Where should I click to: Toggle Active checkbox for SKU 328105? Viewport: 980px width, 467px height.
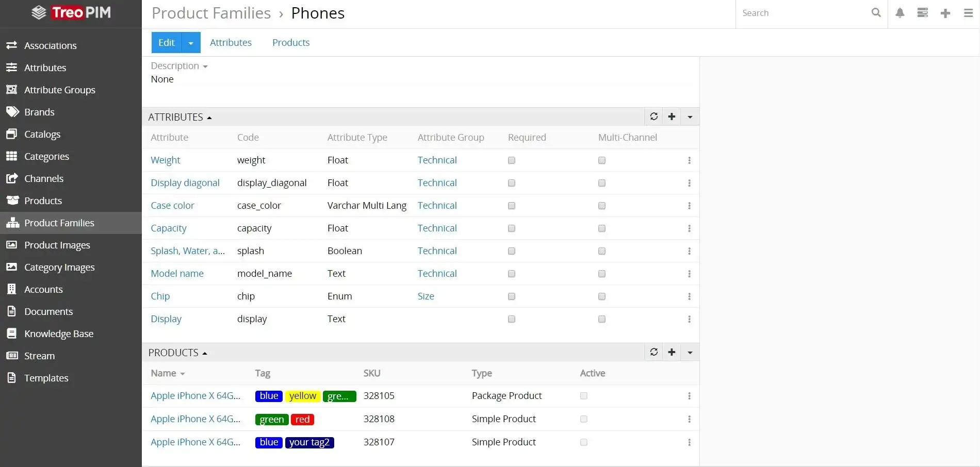point(583,396)
